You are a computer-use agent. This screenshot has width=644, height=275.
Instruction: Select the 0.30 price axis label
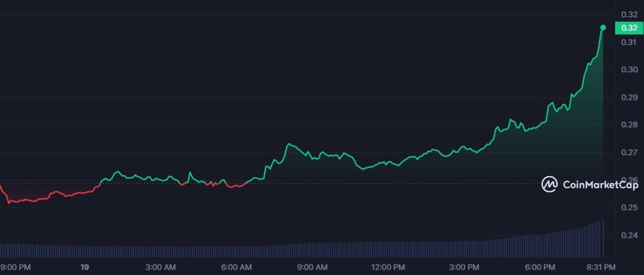click(629, 69)
